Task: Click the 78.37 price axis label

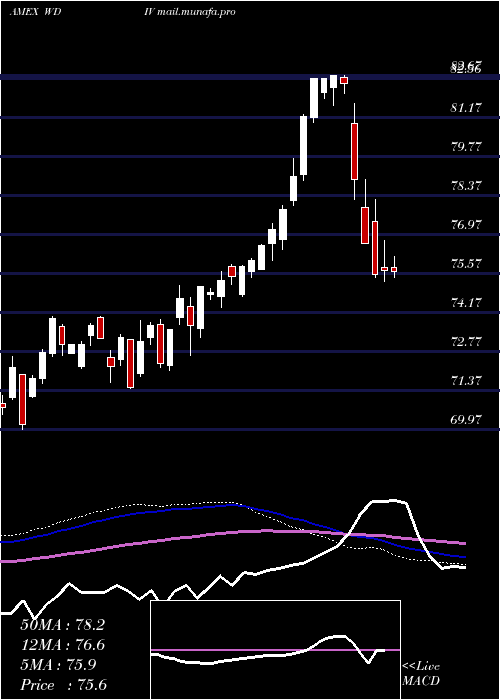Action: (x=467, y=186)
